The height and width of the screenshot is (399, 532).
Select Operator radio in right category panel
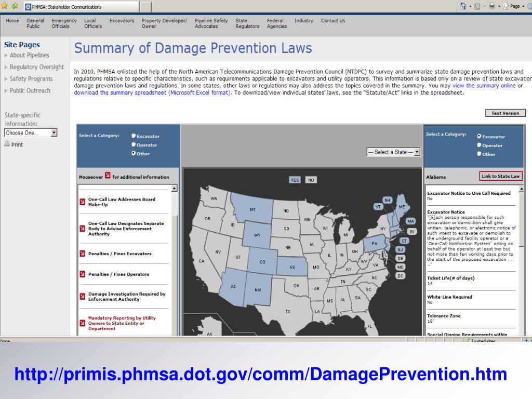tap(479, 145)
